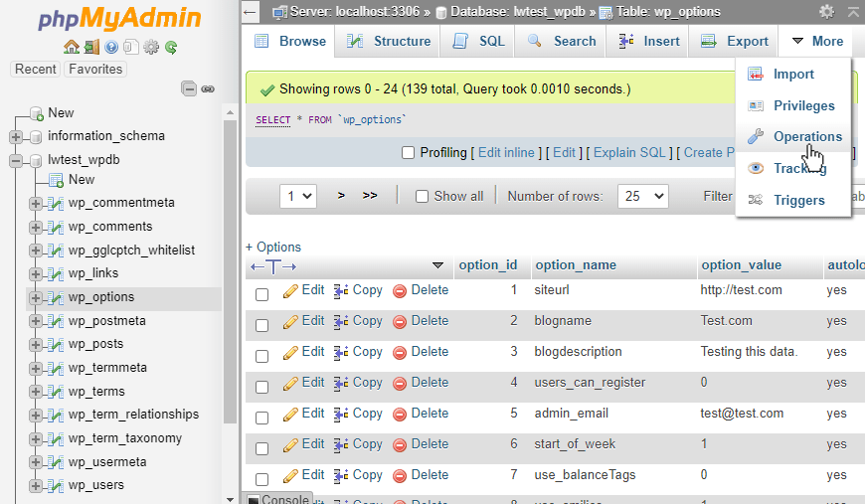Click page settings gear in top bar

point(826,12)
